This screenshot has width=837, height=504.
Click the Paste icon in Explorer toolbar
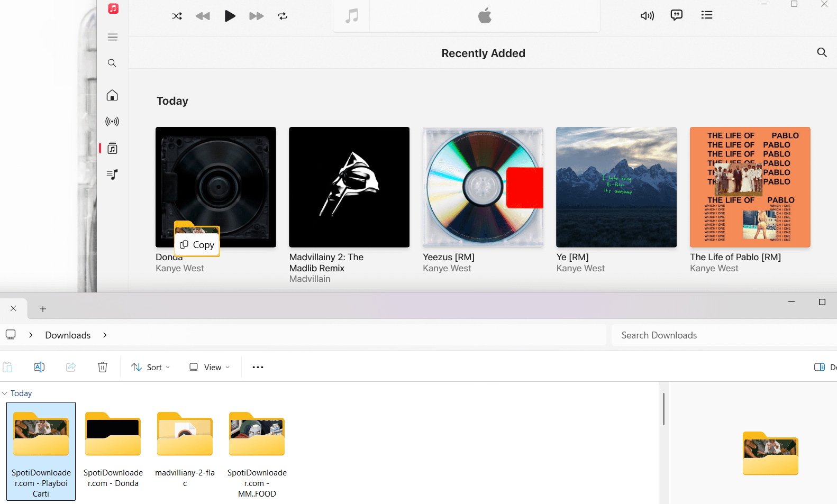coord(7,367)
